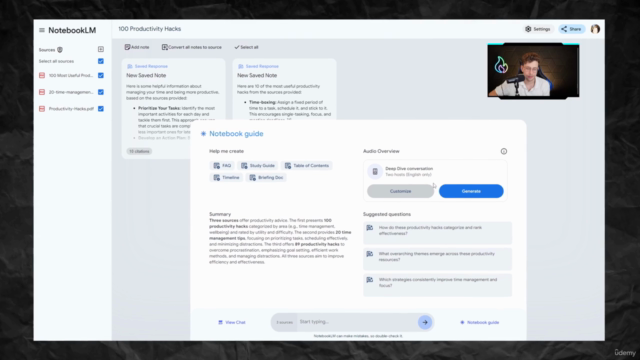The width and height of the screenshot is (640, 360).
Task: Click the Audio Overview info icon
Action: click(x=504, y=151)
